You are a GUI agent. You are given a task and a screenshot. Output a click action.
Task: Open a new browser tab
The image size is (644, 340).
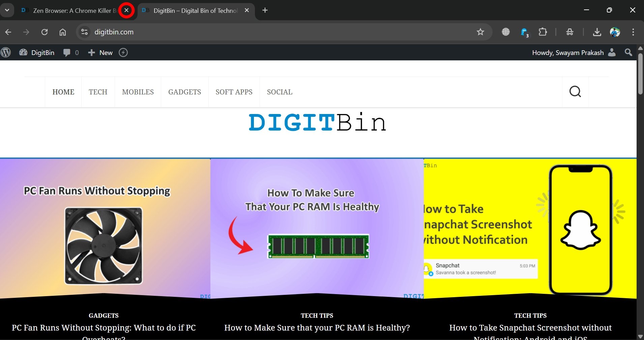(265, 10)
